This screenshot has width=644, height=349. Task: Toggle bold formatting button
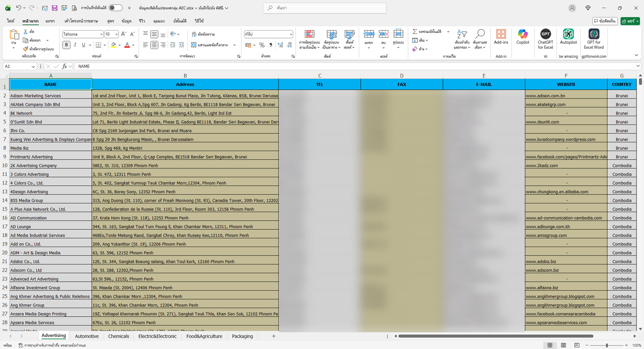click(x=66, y=45)
